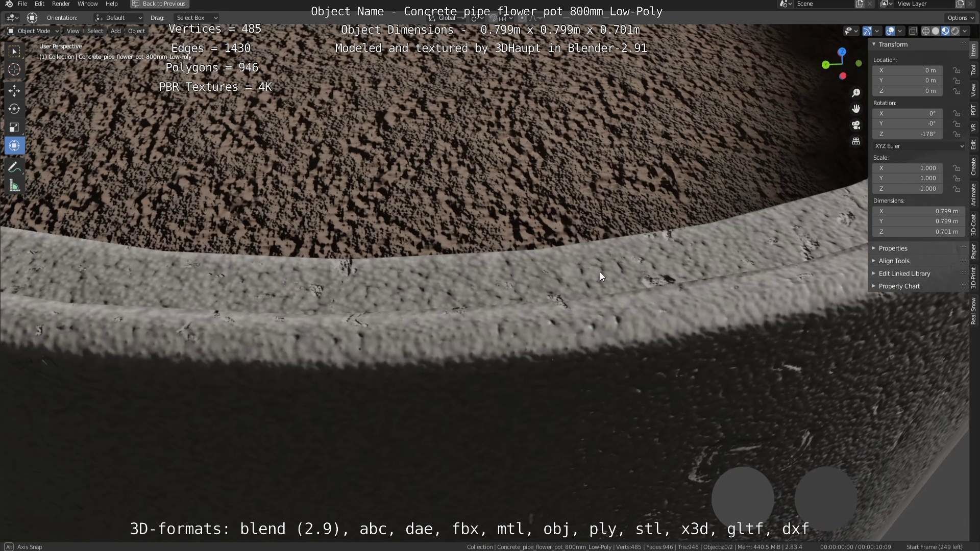Toggle perspective/orthographic grid icon
Viewport: 980px width, 551px height.
point(856,141)
